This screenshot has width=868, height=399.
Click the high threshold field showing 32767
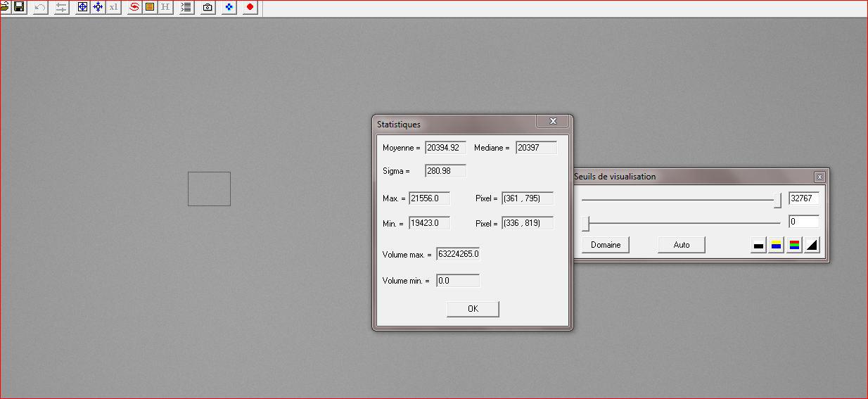pos(803,198)
